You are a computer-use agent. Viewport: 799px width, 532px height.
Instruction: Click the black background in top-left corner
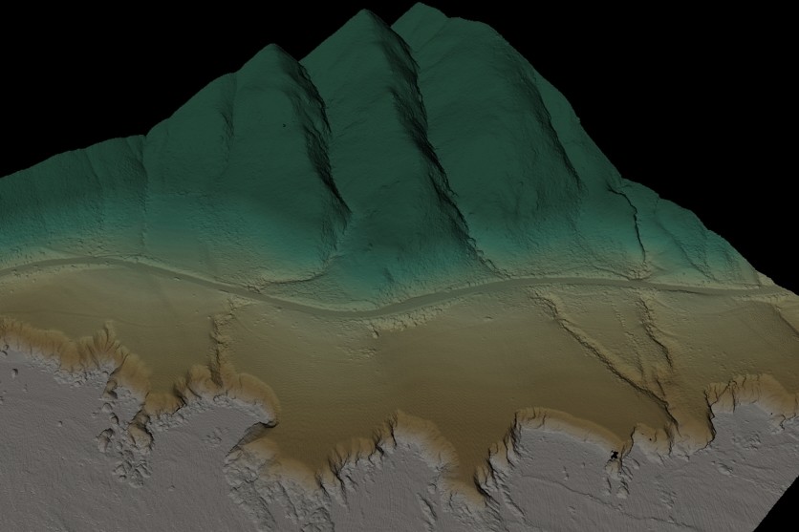tap(57, 48)
